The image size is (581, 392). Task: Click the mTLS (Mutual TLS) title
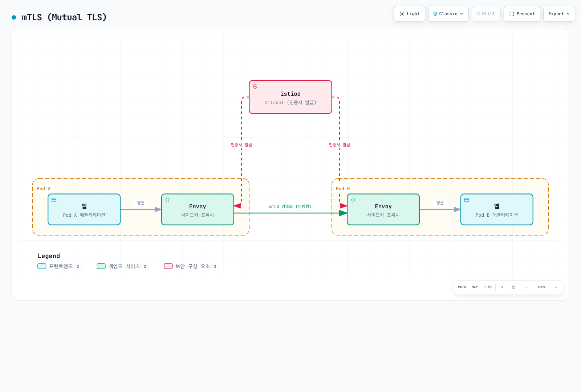click(64, 17)
